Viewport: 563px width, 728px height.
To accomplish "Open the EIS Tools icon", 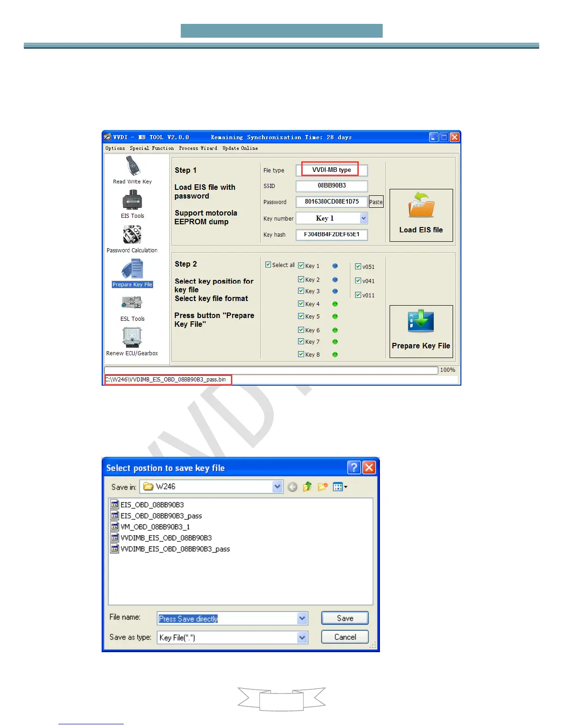I will pos(132,200).
